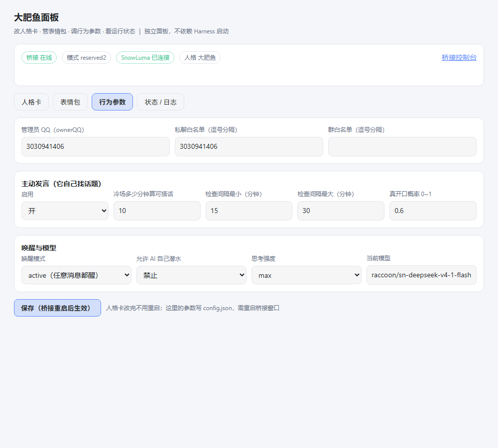Click the 唤醒与模型 section heading

(39, 248)
